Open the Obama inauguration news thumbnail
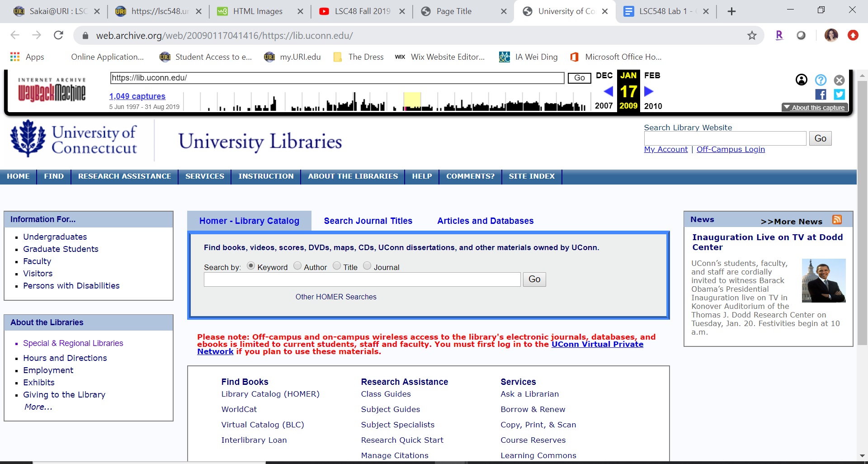The width and height of the screenshot is (868, 464). point(823,280)
